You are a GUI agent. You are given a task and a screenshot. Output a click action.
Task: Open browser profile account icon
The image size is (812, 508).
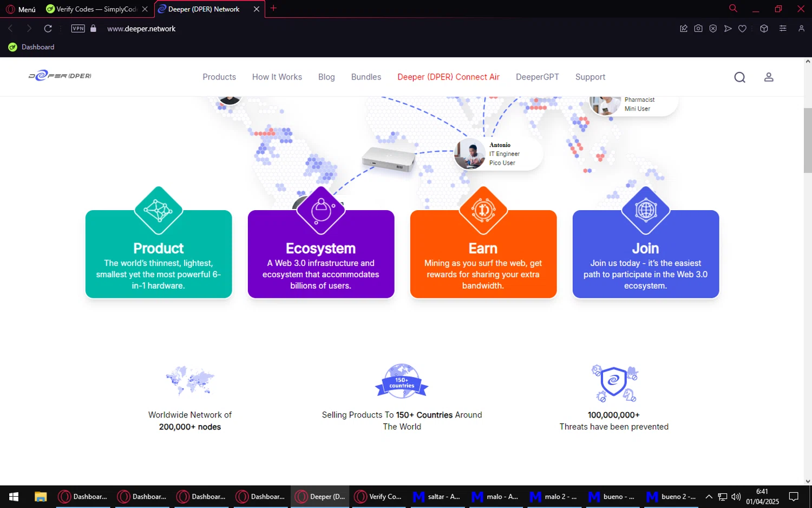[801, 29]
